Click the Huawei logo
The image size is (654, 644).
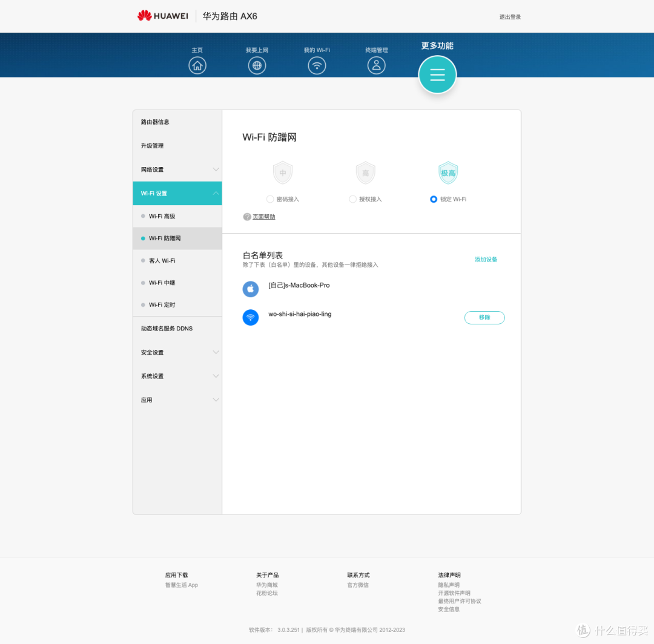[x=163, y=16]
